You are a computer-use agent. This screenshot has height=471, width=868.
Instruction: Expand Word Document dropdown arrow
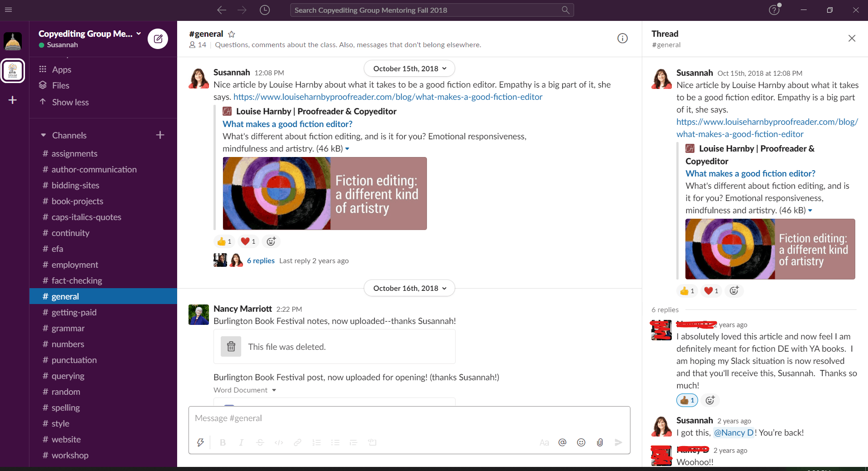coord(274,390)
